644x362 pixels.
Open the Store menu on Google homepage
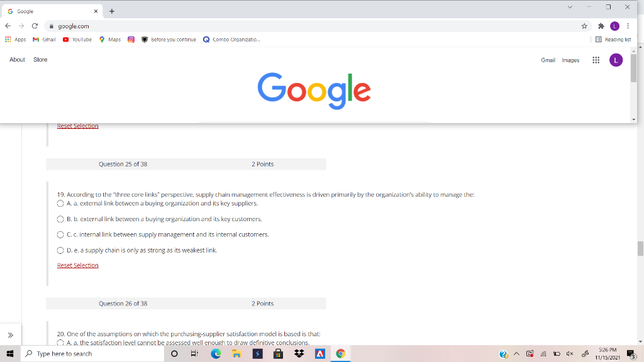click(x=40, y=60)
